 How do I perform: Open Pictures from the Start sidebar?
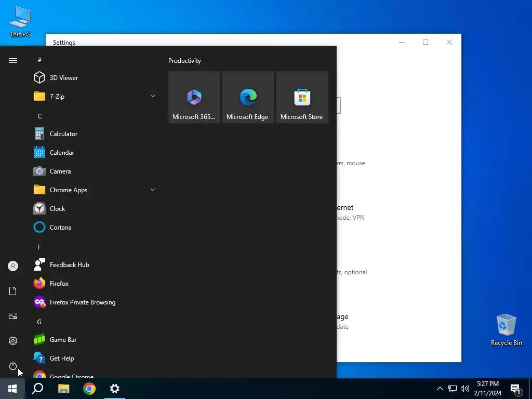click(13, 316)
